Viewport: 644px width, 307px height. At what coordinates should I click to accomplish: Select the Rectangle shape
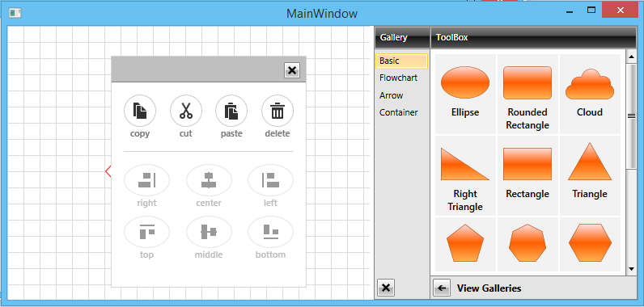tap(527, 175)
